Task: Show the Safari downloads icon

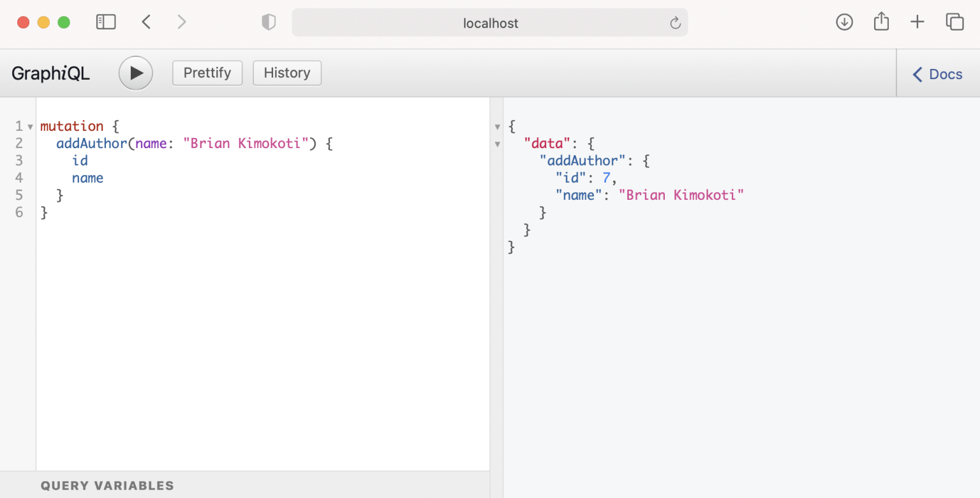Action: tap(844, 22)
